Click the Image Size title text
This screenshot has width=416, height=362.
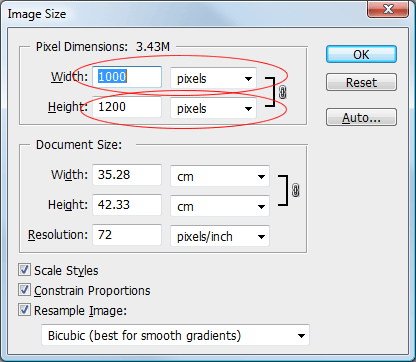click(x=37, y=14)
